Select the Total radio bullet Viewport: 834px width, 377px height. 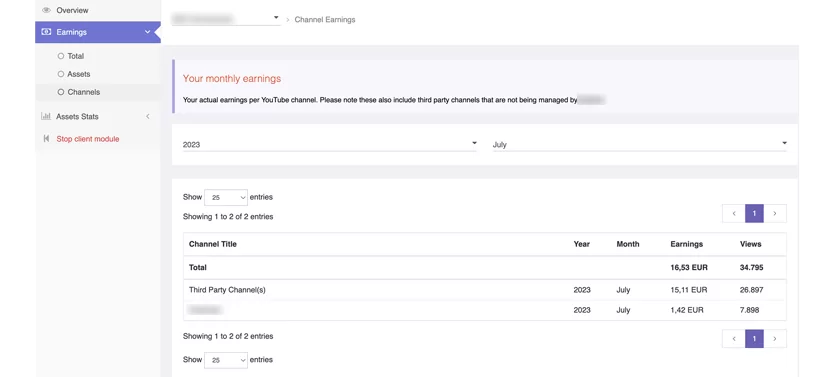(61, 56)
